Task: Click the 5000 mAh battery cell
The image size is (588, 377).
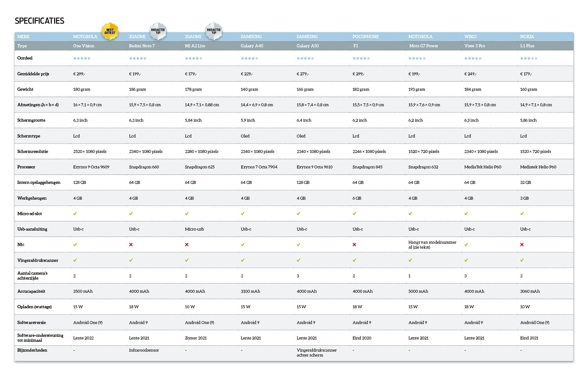Action: click(x=418, y=291)
